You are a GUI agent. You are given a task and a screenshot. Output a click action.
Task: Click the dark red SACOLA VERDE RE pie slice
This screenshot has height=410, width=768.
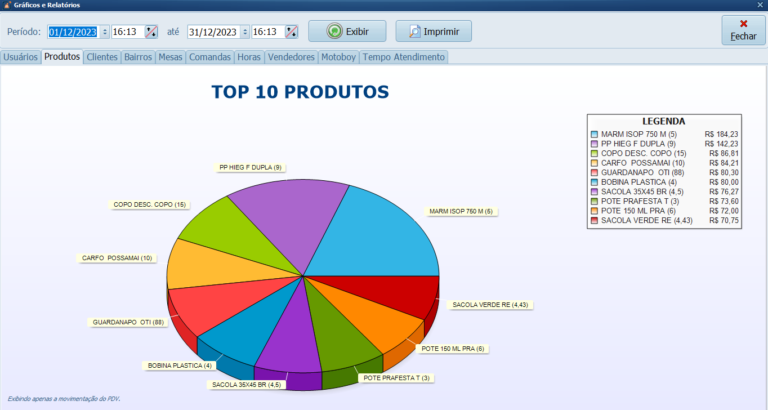point(392,294)
